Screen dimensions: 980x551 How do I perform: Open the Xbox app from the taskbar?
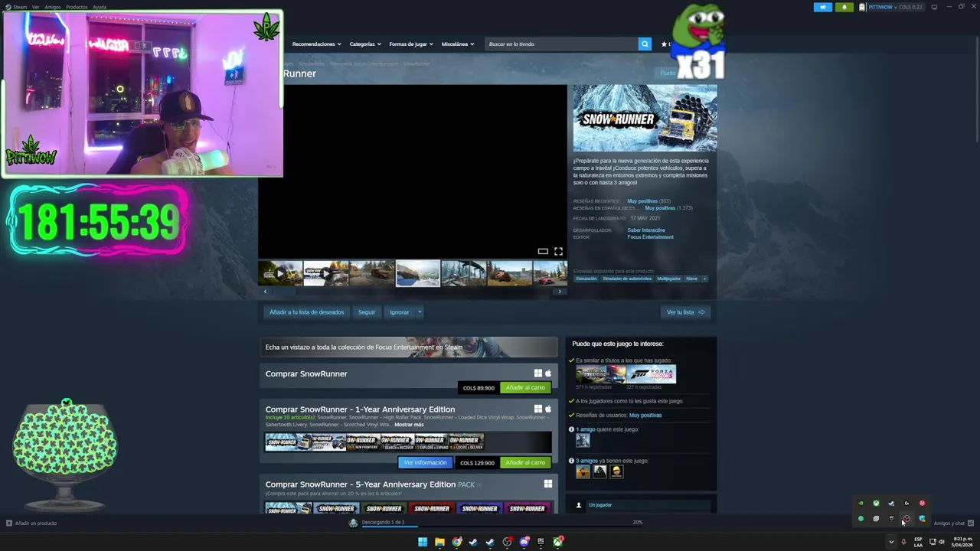558,542
